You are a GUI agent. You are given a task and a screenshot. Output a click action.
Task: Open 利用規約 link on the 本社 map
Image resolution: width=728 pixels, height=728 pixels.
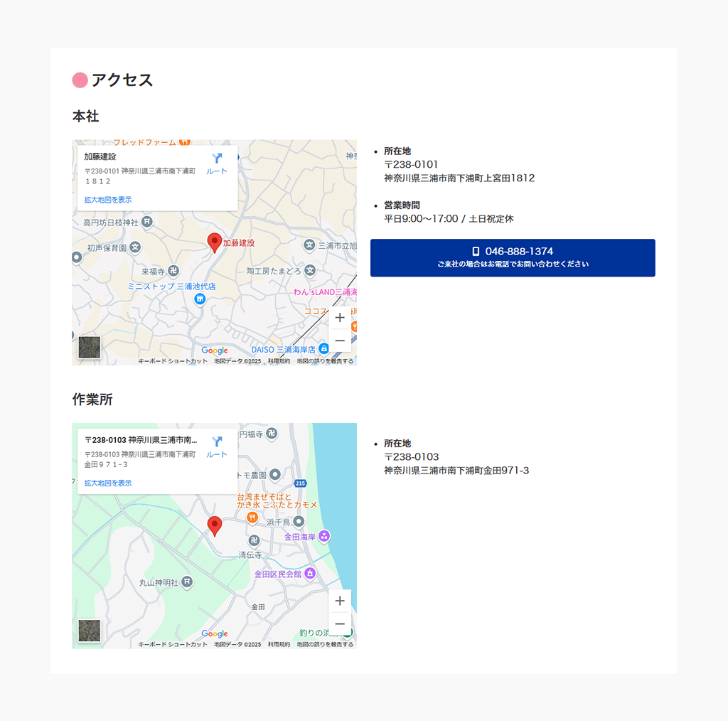click(x=279, y=361)
